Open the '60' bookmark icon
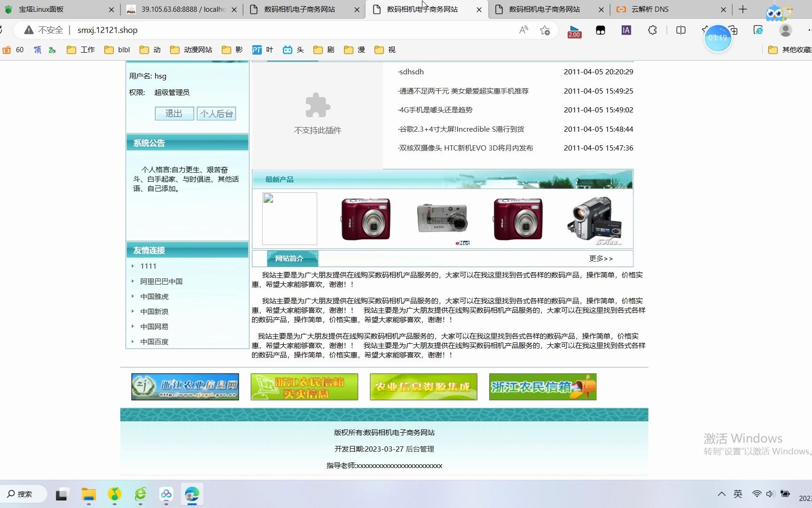Image resolution: width=812 pixels, height=508 pixels. [x=13, y=50]
